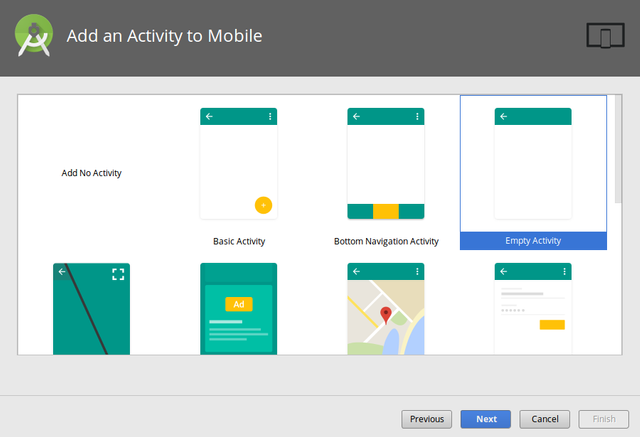The height and width of the screenshot is (437, 640).
Task: Select the Add No Activity option
Action: coord(91,173)
